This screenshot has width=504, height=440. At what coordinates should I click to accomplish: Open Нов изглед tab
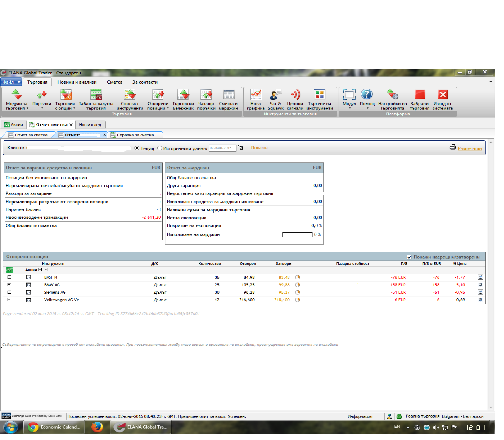[90, 125]
